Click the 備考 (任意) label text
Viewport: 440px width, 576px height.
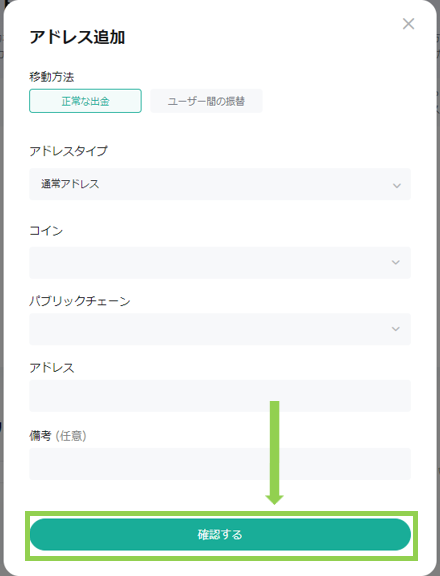[x=58, y=436]
